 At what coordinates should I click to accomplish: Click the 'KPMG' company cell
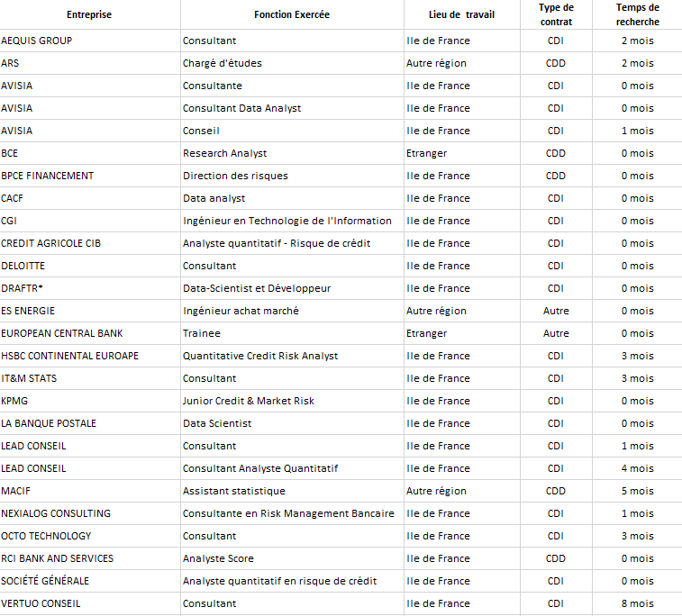coord(90,402)
